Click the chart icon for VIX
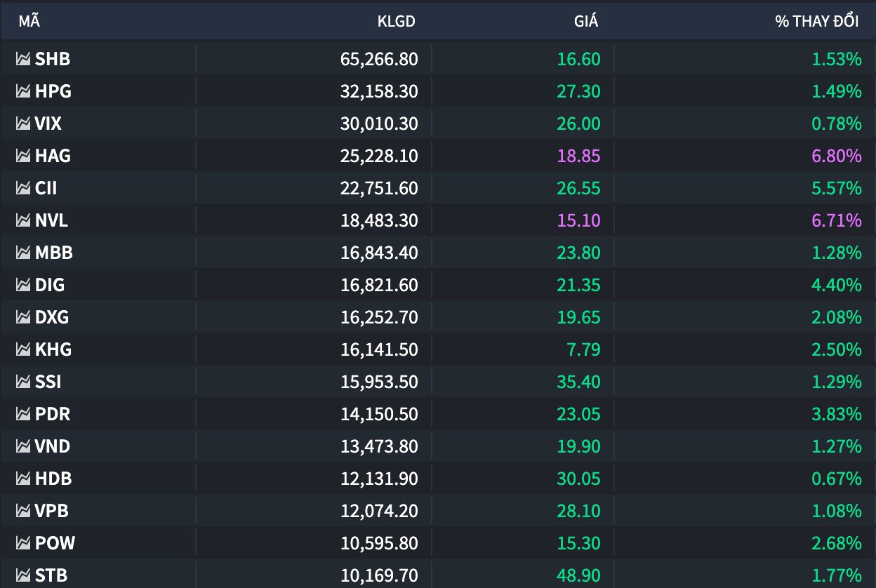The width and height of the screenshot is (876, 588). pos(23,123)
